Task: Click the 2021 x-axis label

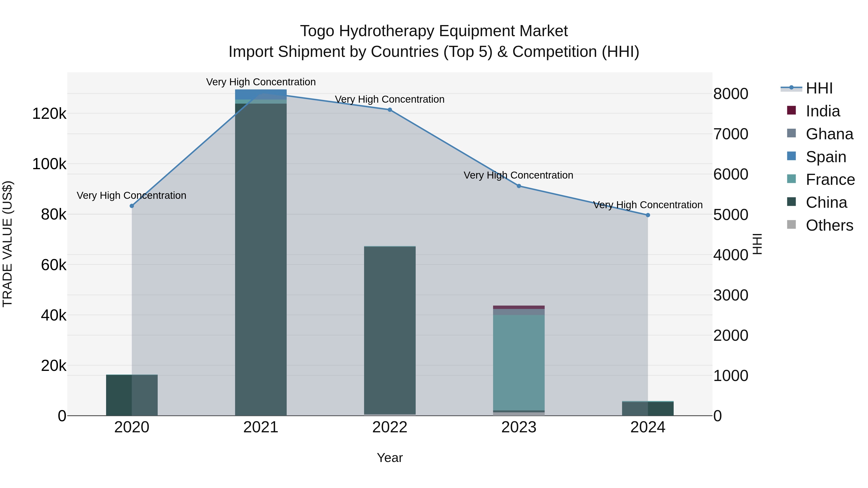Action: [x=261, y=427]
